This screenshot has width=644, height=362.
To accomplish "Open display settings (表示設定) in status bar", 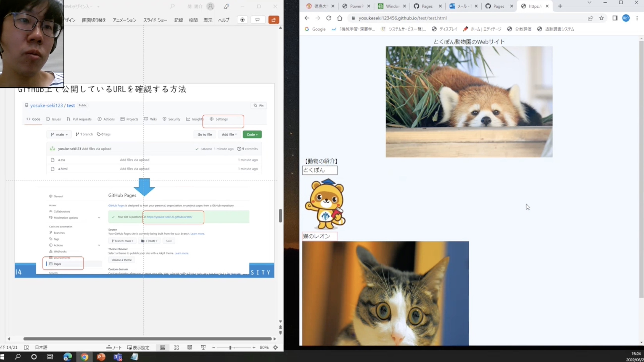I will (138, 348).
